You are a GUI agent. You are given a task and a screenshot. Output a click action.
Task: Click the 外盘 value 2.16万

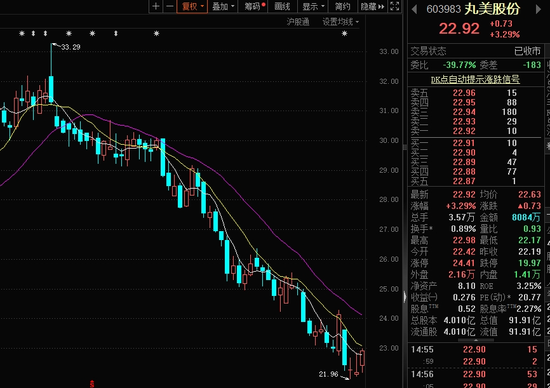[462, 275]
